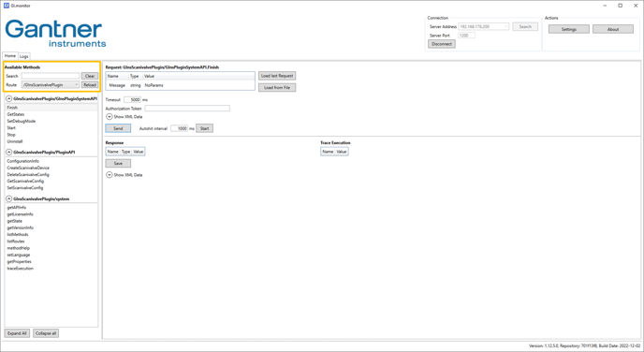644x352 pixels.
Task: Select the listMethods entry
Action: [x=18, y=235]
